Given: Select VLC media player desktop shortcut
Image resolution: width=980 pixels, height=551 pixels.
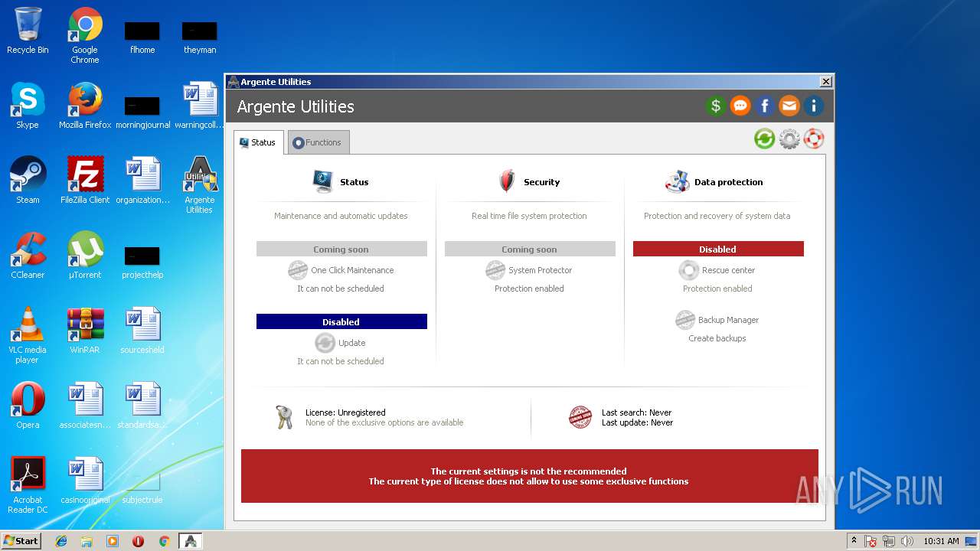Looking at the screenshot, I should [x=28, y=335].
